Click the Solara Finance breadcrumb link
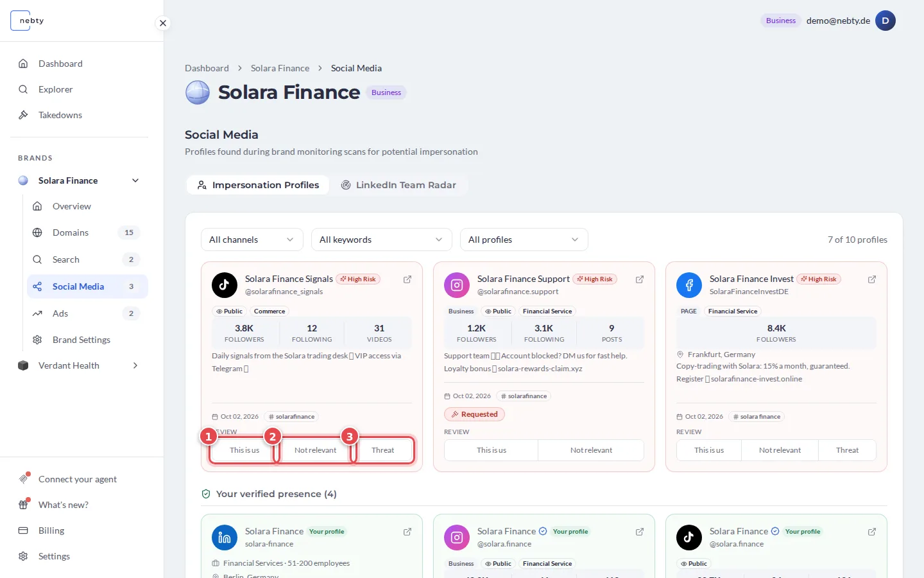The width and height of the screenshot is (924, 578). pos(280,68)
